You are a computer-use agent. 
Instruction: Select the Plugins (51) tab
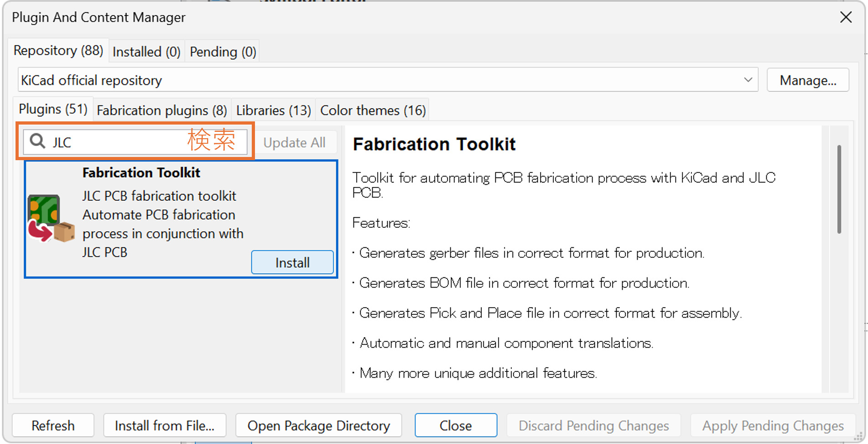coord(53,109)
